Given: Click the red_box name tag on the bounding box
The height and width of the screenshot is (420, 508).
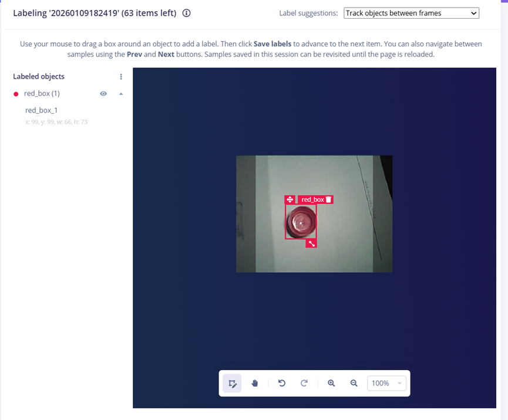Looking at the screenshot, I should click(312, 199).
